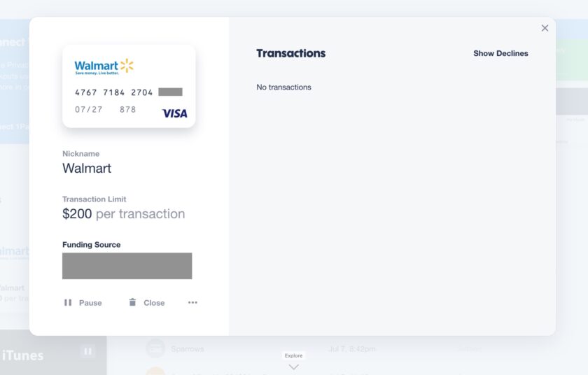The image size is (588, 375).
Task: Click the pause icon on the iTunes card
Action: click(87, 351)
